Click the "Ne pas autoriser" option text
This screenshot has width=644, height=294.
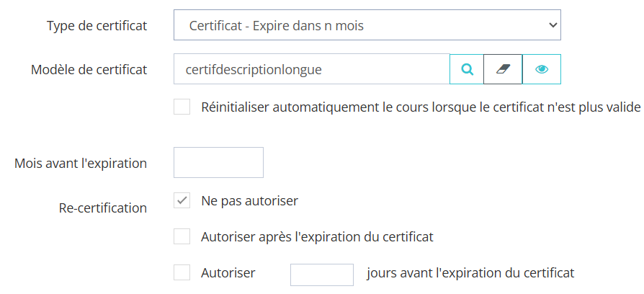[x=249, y=200]
